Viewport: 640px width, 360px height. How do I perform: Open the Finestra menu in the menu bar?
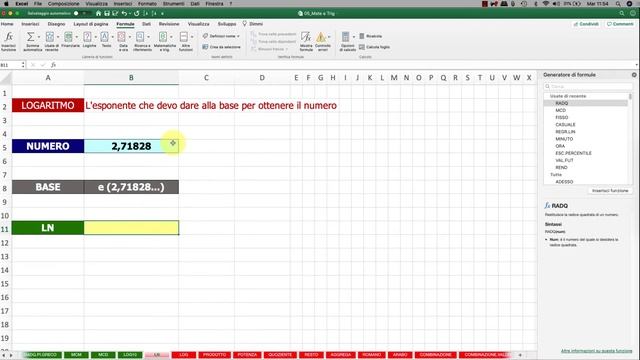coord(214,4)
